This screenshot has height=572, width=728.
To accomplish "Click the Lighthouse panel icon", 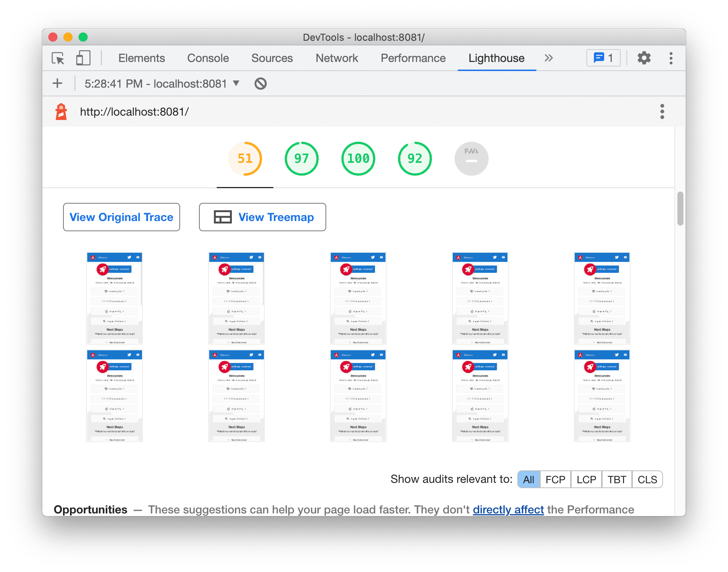I will (x=497, y=58).
